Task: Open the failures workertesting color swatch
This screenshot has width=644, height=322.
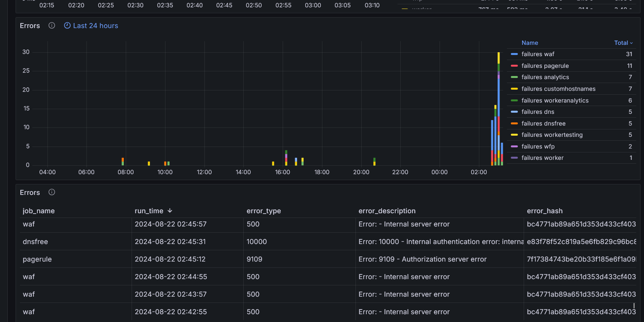Action: pyautogui.click(x=514, y=135)
